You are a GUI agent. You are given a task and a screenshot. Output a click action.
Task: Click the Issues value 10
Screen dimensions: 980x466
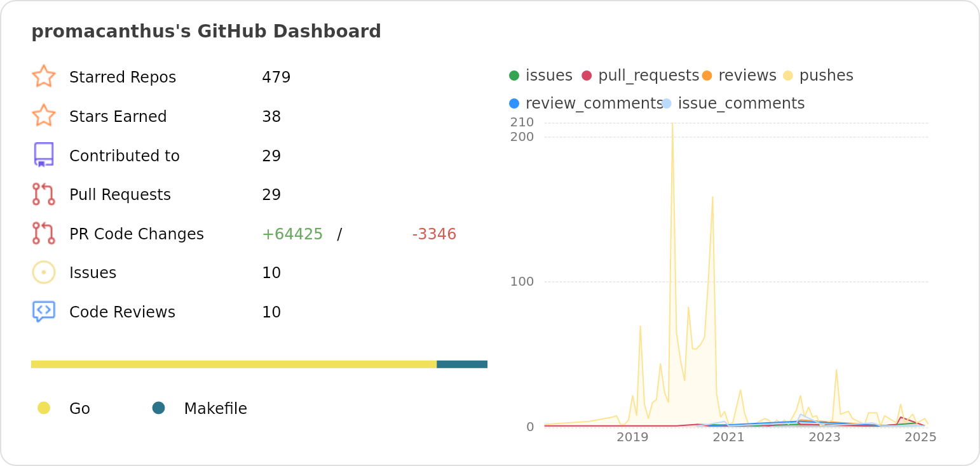tap(271, 273)
